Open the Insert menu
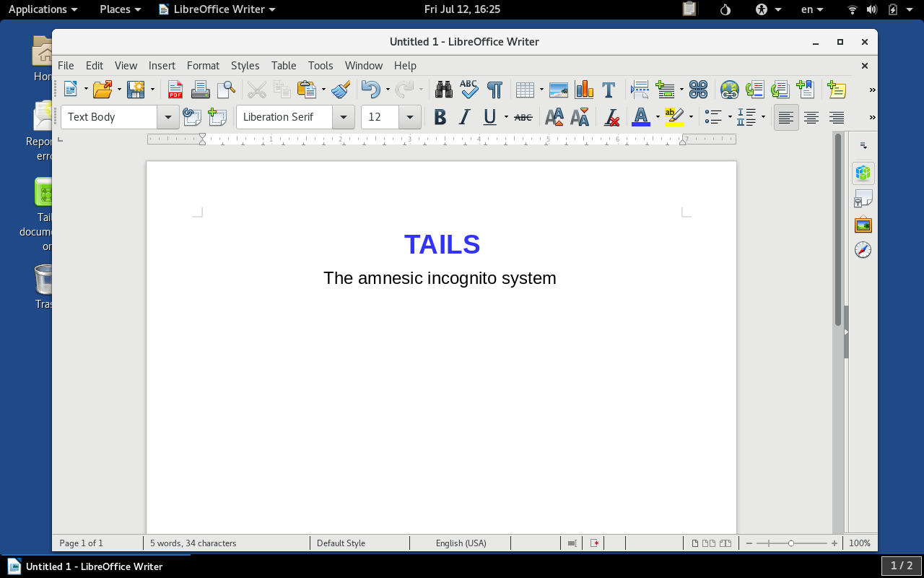 click(162, 65)
